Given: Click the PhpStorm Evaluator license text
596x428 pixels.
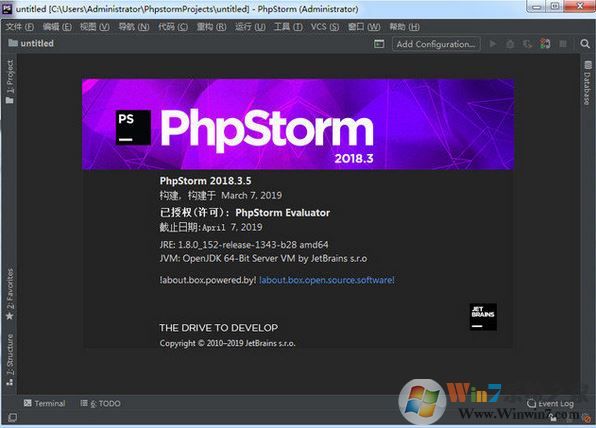Looking at the screenshot, I should (282, 212).
